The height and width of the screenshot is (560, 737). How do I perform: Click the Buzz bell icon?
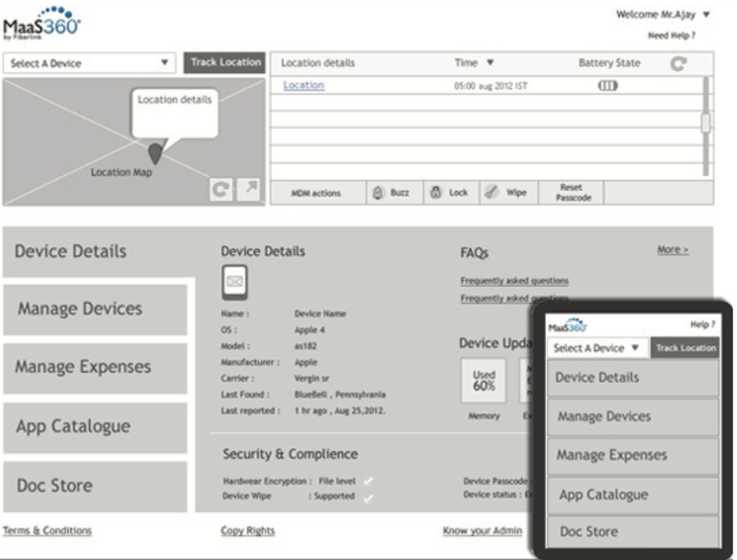tap(377, 193)
